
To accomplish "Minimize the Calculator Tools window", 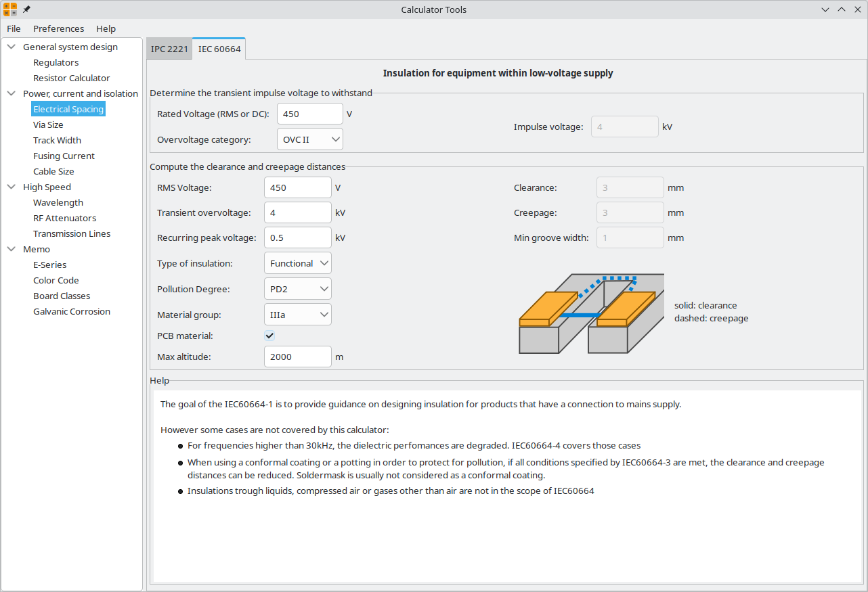I will [825, 9].
